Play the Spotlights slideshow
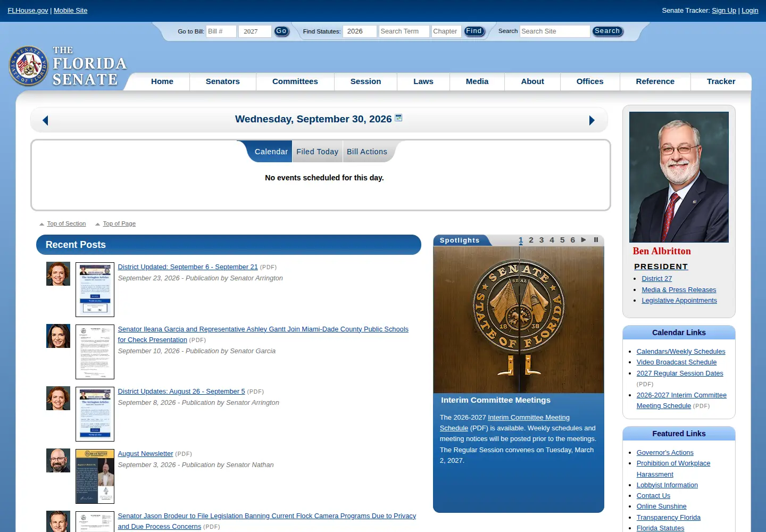The height and width of the screenshot is (532, 766). tap(584, 240)
